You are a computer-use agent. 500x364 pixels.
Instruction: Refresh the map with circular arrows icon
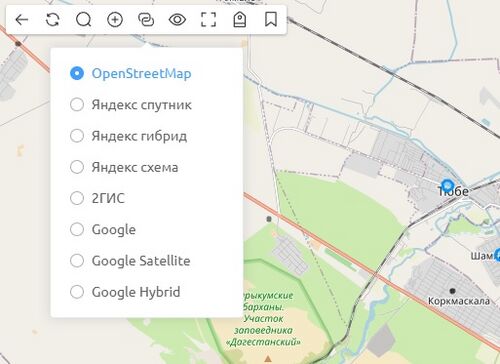53,20
